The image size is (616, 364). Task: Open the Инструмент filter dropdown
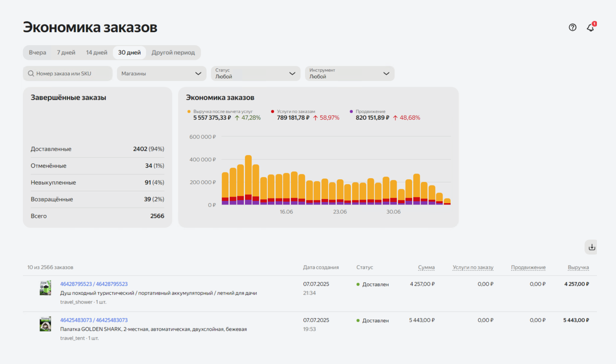(350, 74)
